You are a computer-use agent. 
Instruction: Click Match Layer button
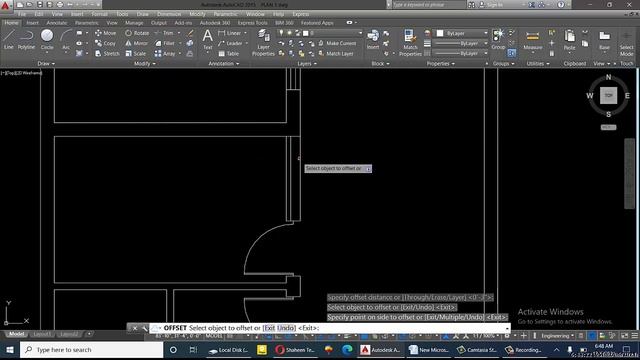coord(336,53)
